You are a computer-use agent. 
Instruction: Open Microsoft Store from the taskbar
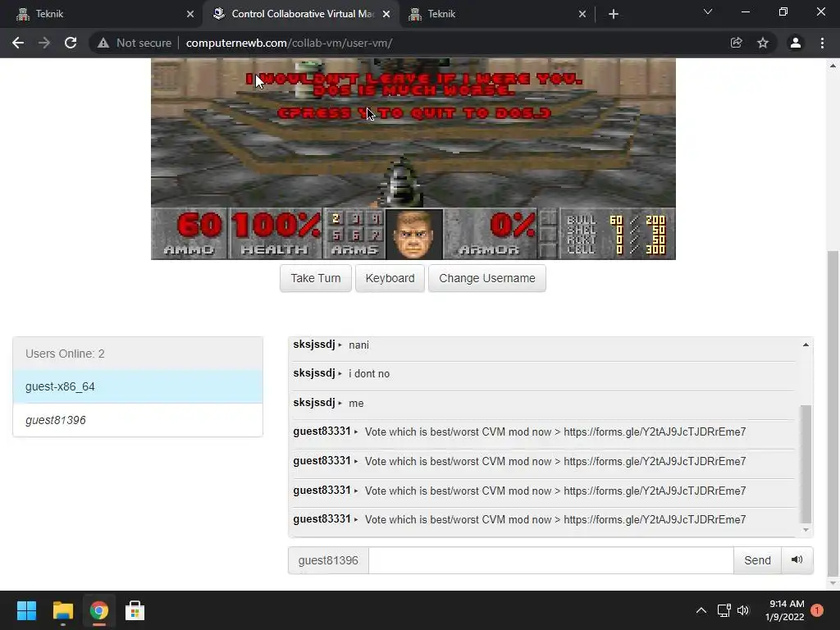(135, 610)
